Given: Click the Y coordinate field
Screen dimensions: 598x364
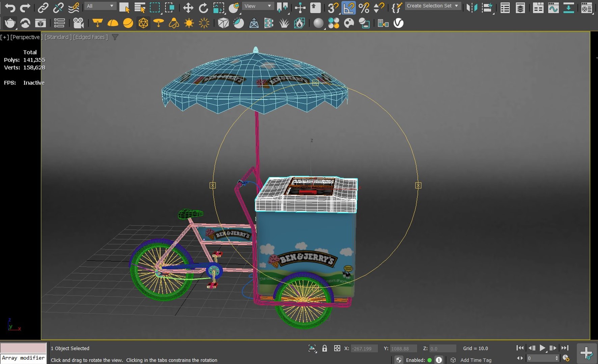Looking at the screenshot, I should click(x=403, y=348).
